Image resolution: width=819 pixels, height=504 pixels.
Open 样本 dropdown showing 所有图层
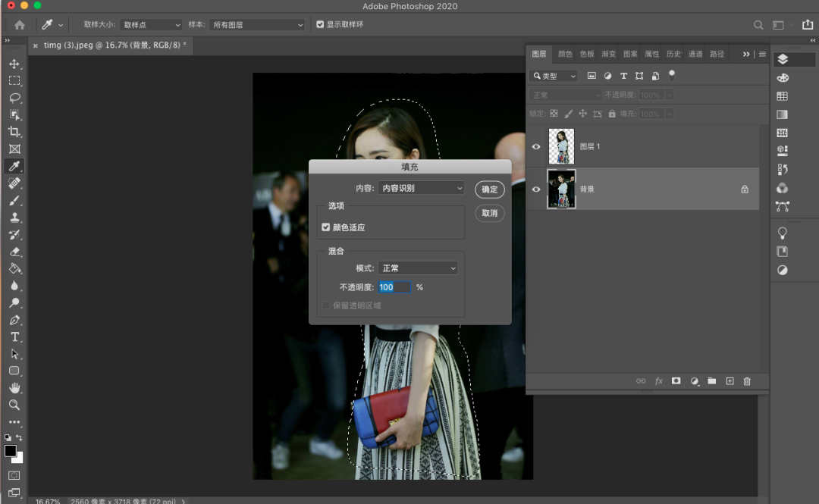point(257,24)
